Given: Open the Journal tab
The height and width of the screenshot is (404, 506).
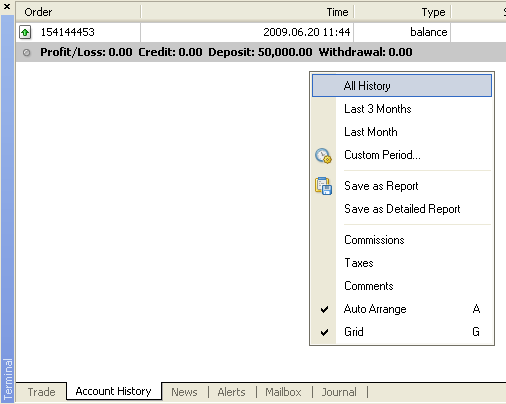Looking at the screenshot, I should tap(339, 392).
